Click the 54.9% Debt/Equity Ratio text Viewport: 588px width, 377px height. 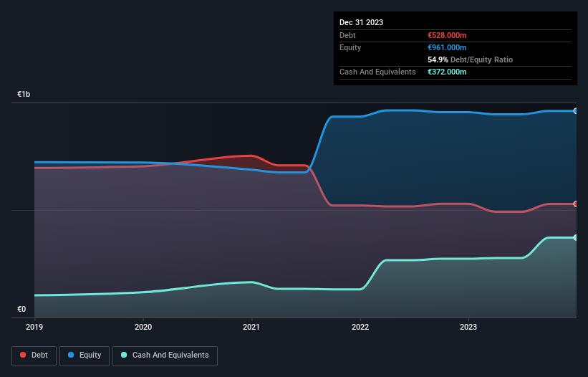(471, 59)
